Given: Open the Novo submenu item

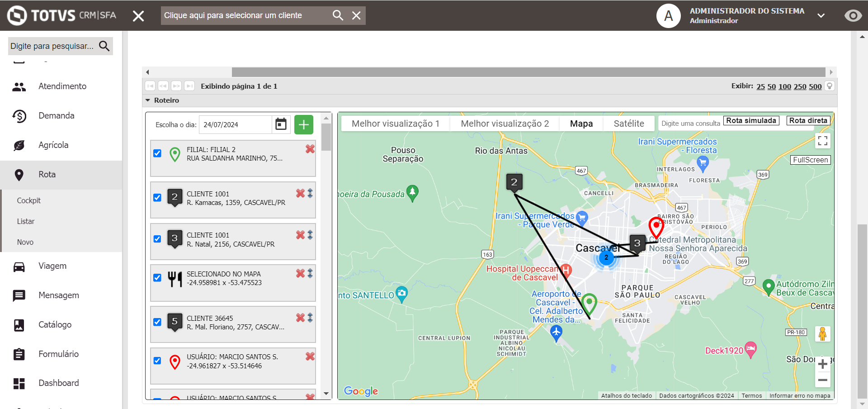Looking at the screenshot, I should (25, 242).
